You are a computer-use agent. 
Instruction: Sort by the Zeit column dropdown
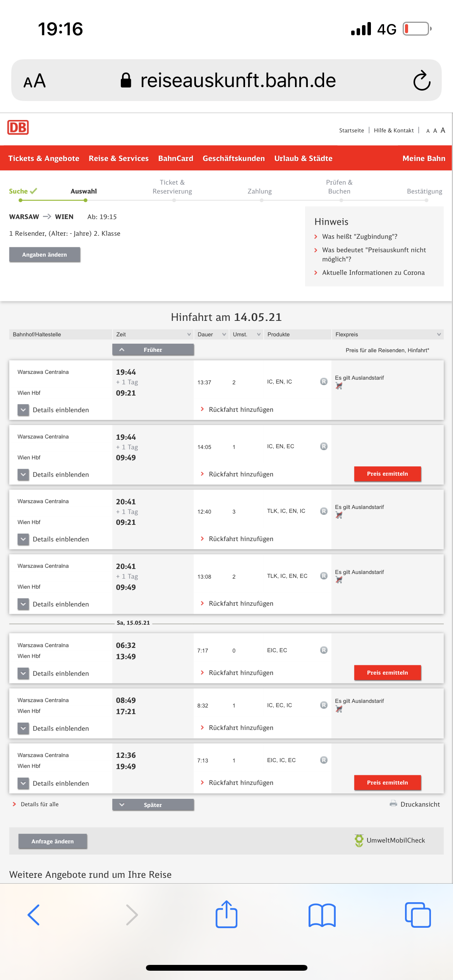pos(189,334)
